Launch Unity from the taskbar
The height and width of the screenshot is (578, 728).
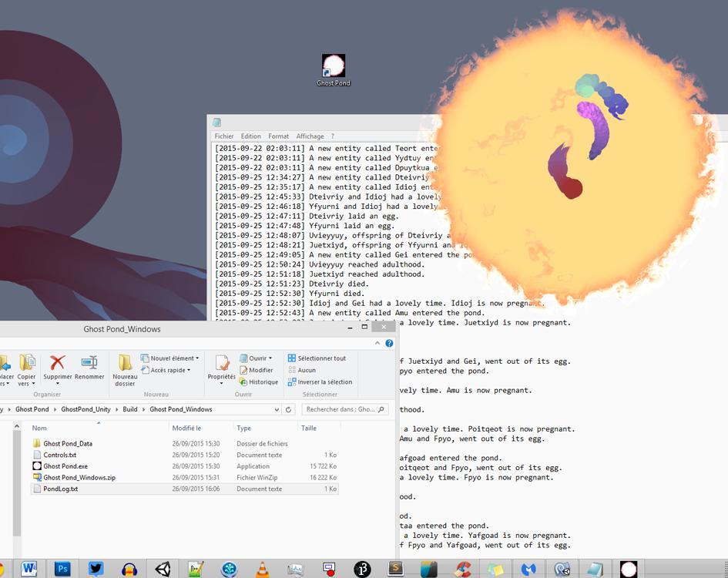(x=163, y=570)
